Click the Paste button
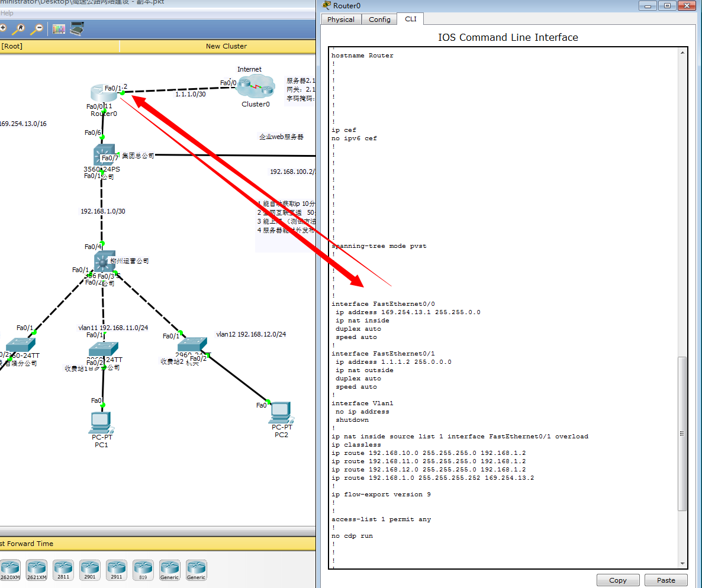This screenshot has height=588, width=702. [666, 580]
